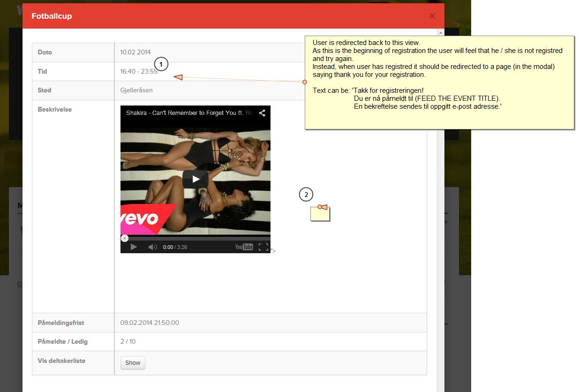Click the 'Påmeldte / Ledig' row label
This screenshot has width=579, height=392.
click(x=62, y=342)
